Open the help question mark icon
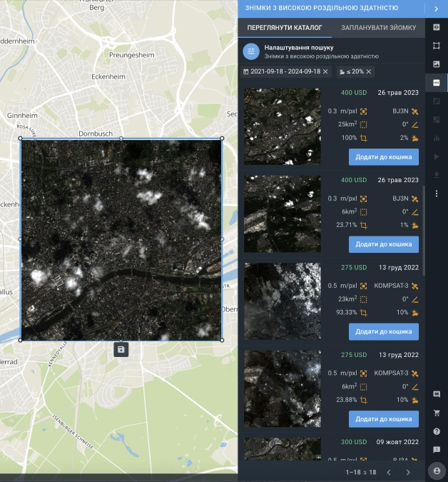Screen dimensions: 448x482 coord(437,431)
